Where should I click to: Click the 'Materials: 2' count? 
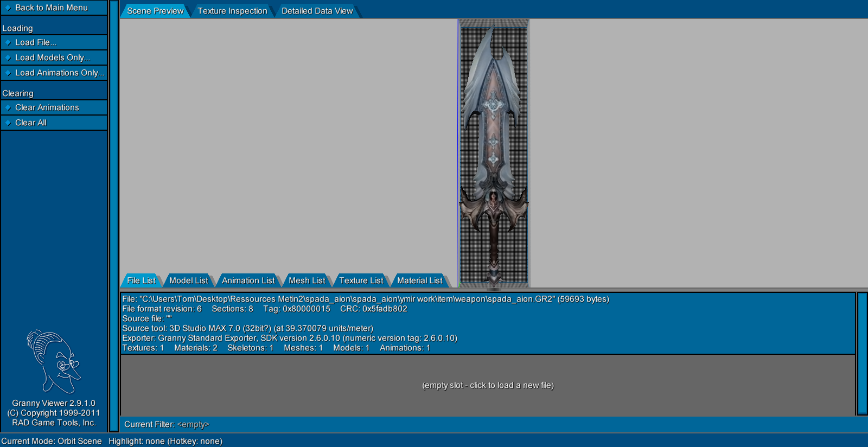tap(196, 348)
